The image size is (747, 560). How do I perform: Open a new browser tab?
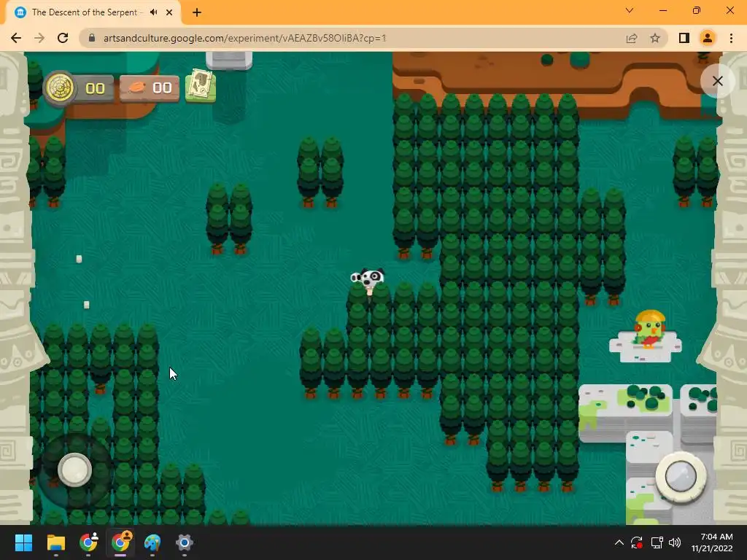point(197,12)
